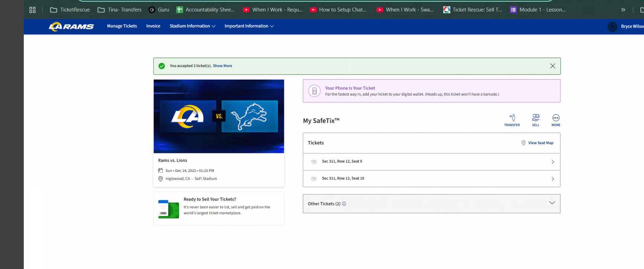The height and width of the screenshot is (269, 644).
Task: Open the More options icon
Action: point(556,120)
